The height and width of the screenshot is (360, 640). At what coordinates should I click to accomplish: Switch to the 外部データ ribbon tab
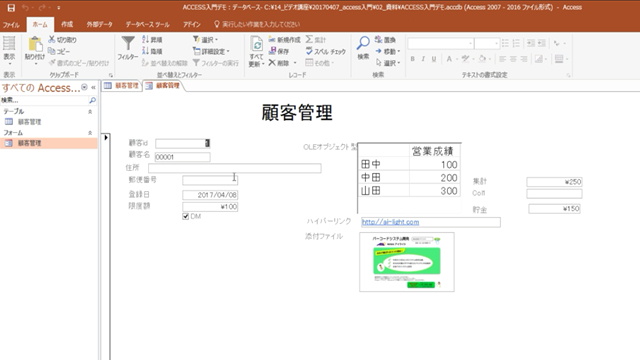pos(99,24)
